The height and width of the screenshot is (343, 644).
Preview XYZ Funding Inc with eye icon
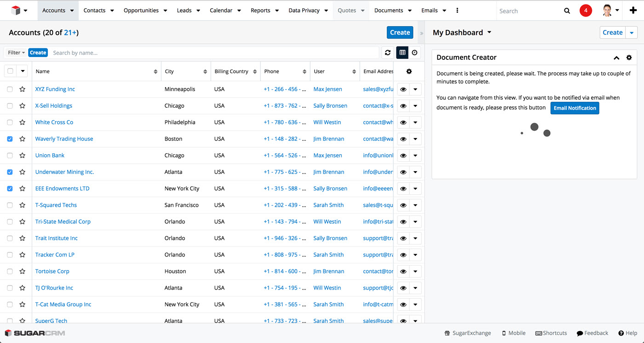403,89
